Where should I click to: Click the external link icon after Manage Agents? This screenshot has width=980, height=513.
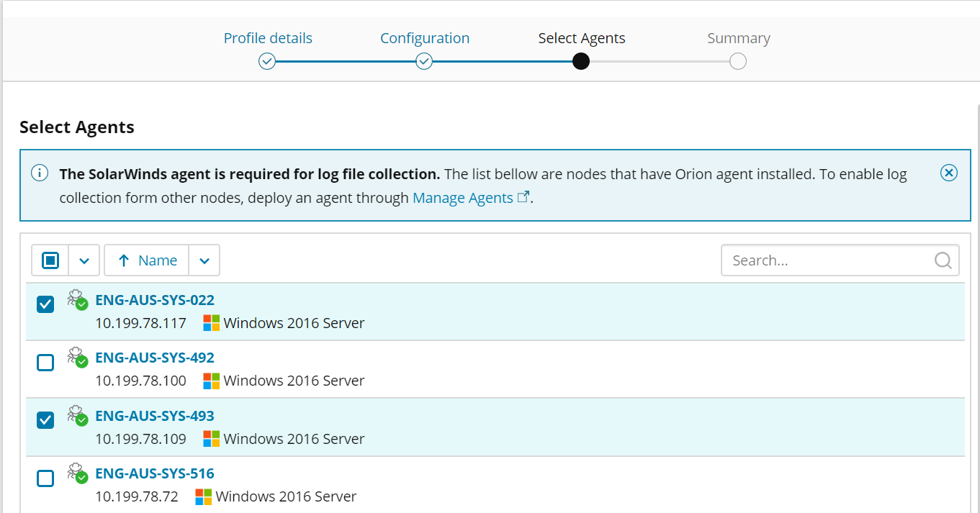pos(523,196)
